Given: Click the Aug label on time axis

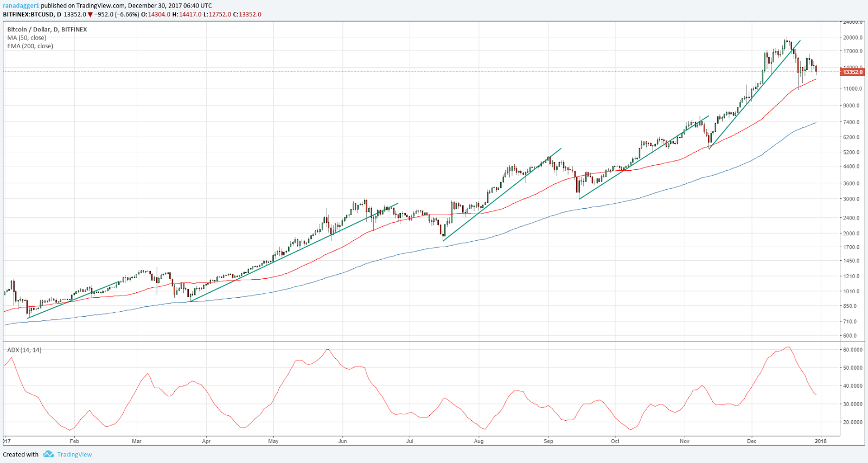Looking at the screenshot, I should [478, 441].
